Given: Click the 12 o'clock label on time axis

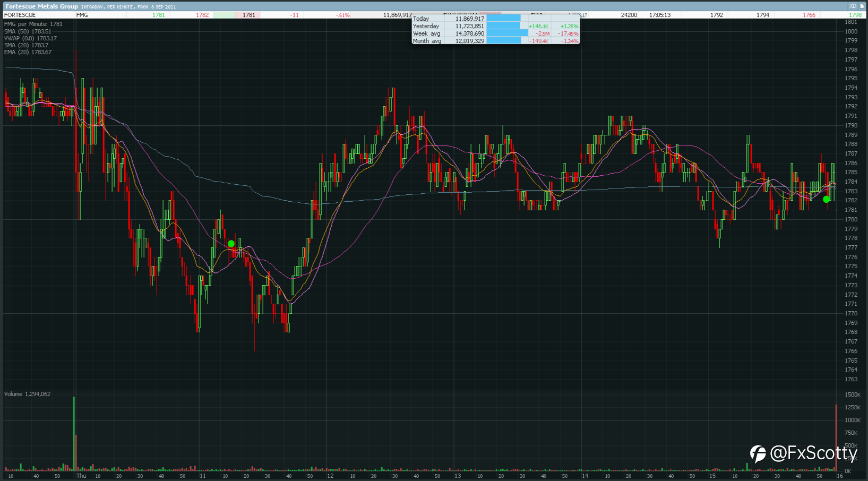Looking at the screenshot, I should coord(330,476).
